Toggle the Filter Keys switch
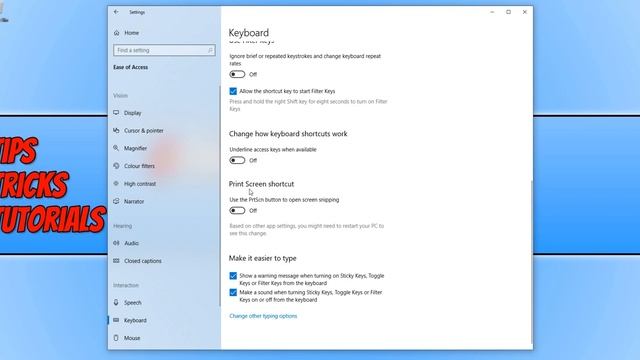 [237, 74]
